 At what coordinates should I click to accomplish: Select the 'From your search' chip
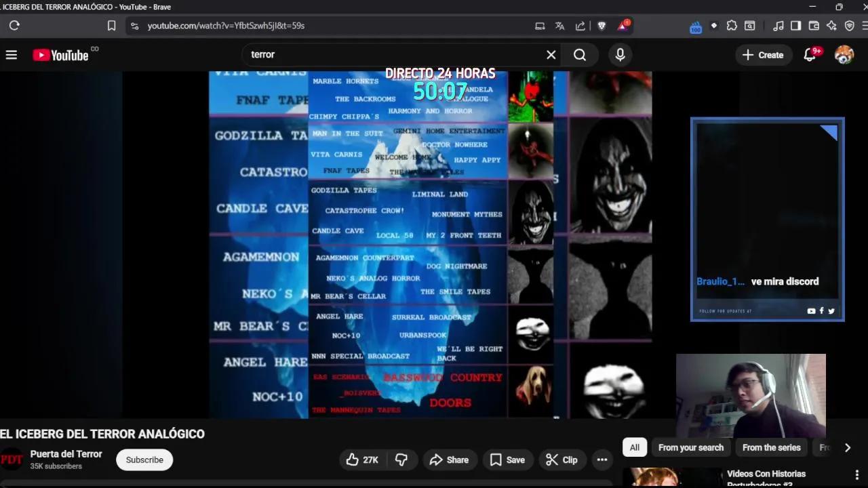[x=691, y=447]
